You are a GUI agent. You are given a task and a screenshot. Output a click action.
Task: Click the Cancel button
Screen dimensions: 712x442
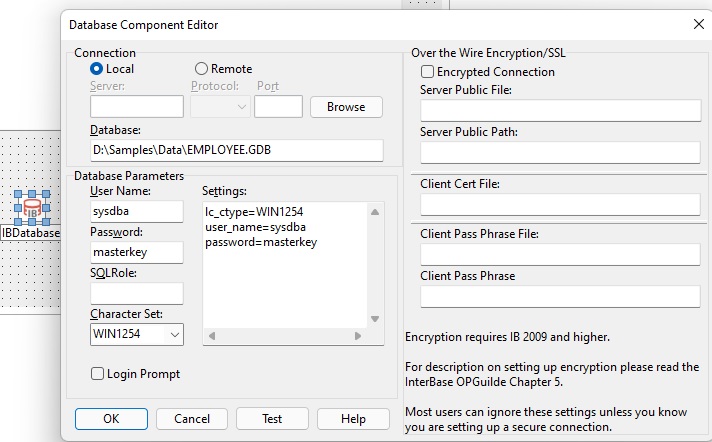pos(192,419)
